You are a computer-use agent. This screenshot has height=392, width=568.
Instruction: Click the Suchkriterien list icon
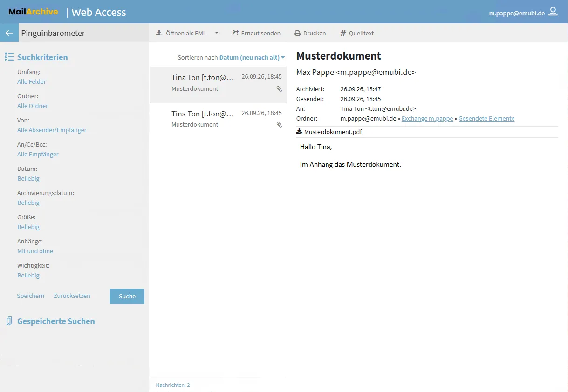pyautogui.click(x=9, y=57)
